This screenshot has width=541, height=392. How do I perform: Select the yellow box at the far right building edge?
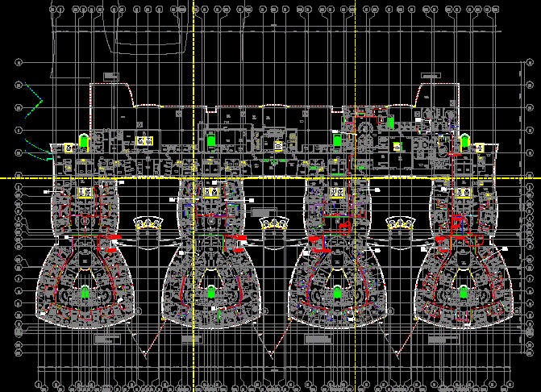point(479,148)
